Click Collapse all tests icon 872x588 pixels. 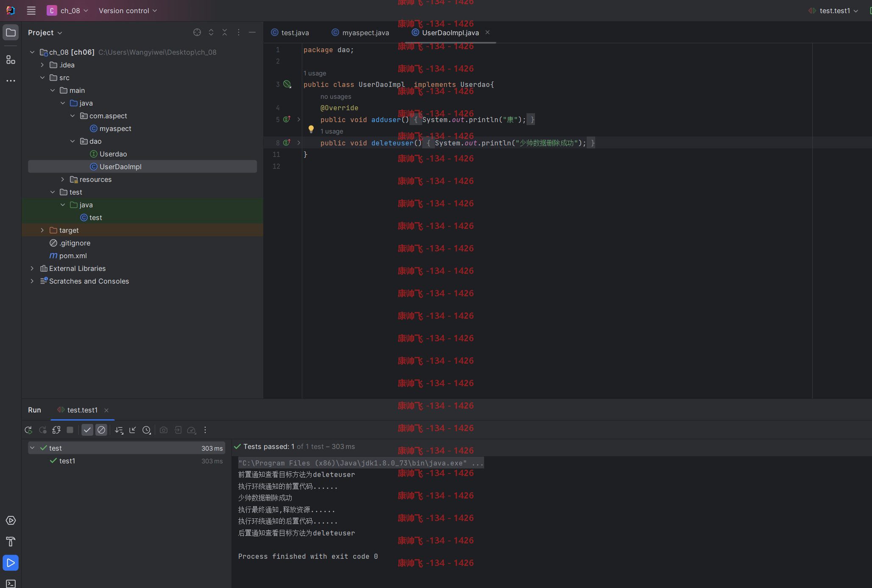[133, 430]
